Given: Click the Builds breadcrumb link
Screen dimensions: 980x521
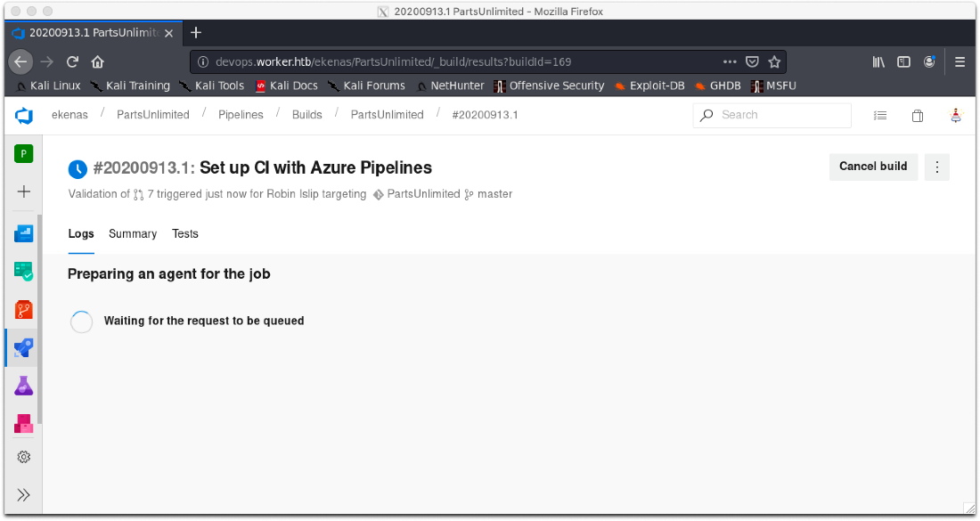Looking at the screenshot, I should tap(306, 115).
